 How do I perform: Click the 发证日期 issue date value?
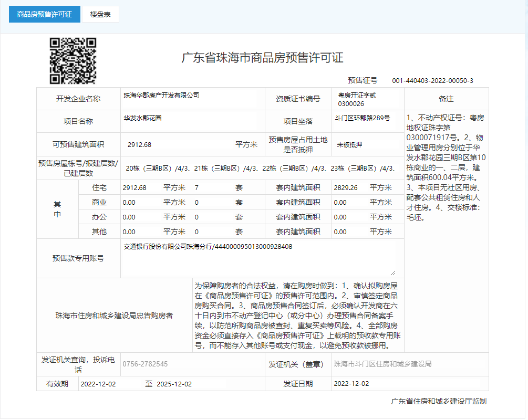click(x=351, y=384)
